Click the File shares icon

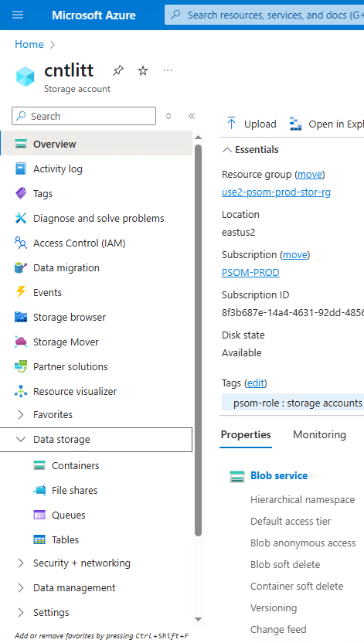[39, 490]
